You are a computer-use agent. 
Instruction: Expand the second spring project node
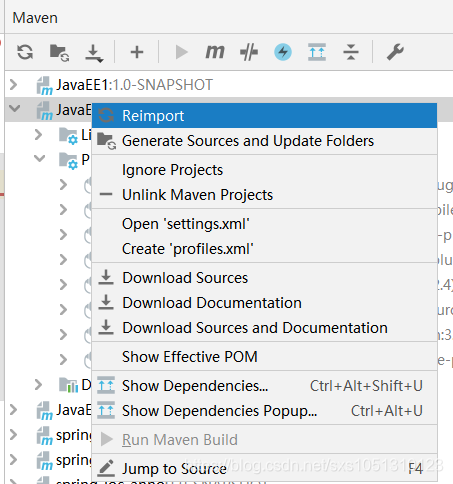14,460
